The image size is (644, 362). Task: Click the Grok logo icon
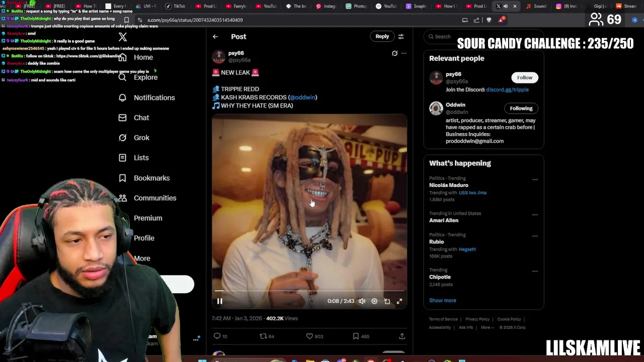point(122,138)
